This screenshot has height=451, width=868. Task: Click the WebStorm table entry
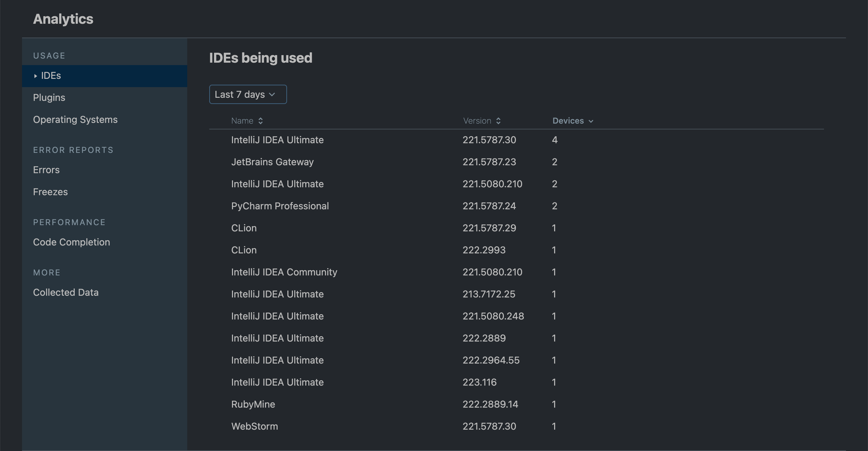(254, 426)
